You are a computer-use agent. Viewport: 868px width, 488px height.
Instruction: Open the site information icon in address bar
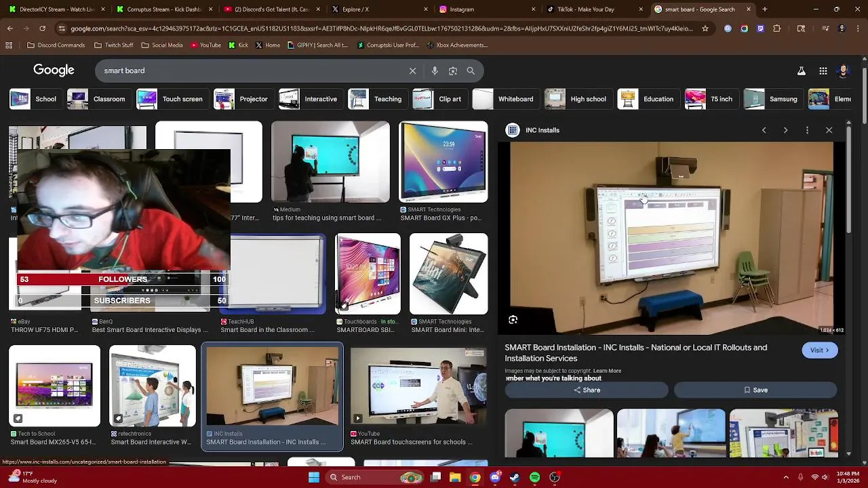pos(62,28)
